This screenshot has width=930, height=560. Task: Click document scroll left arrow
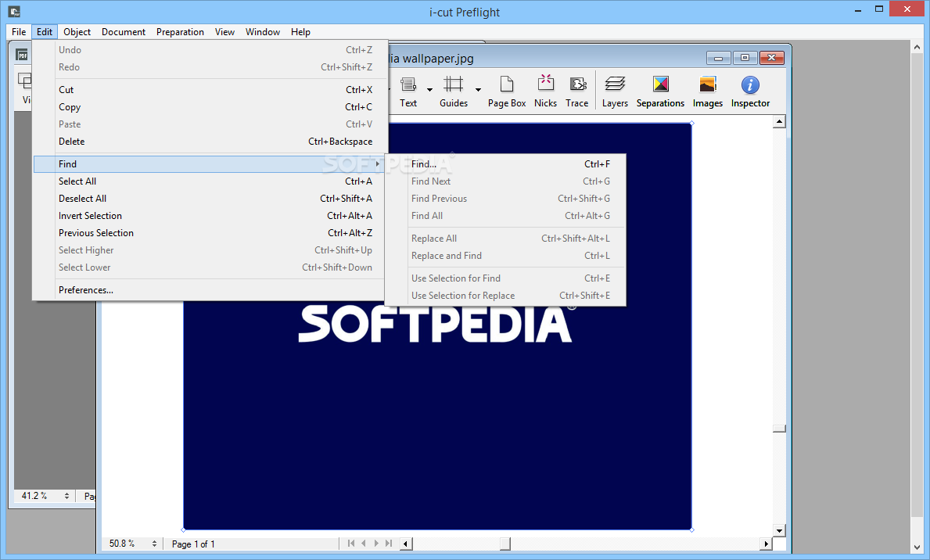pos(406,544)
